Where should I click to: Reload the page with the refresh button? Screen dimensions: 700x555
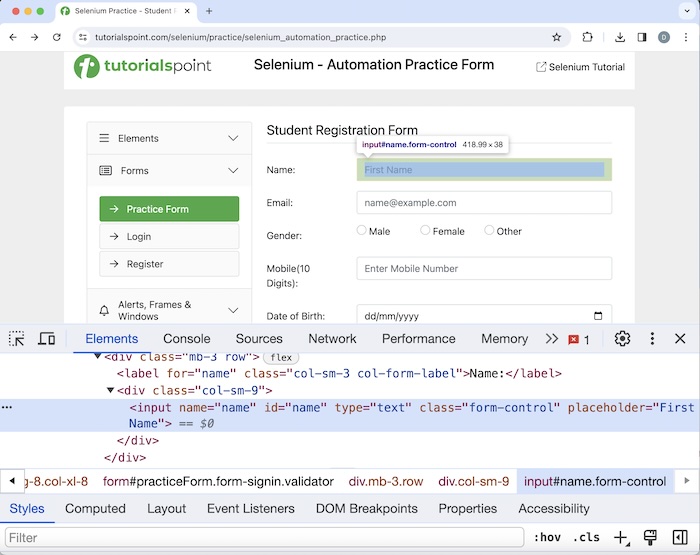[x=57, y=37]
